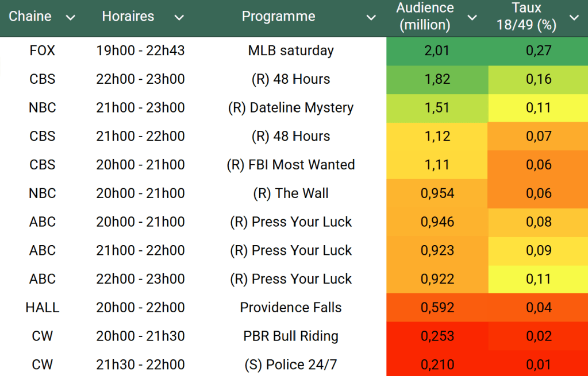Select the PBR Bull Riding cell
Viewport: 588px width, 376px height.
[291, 336]
